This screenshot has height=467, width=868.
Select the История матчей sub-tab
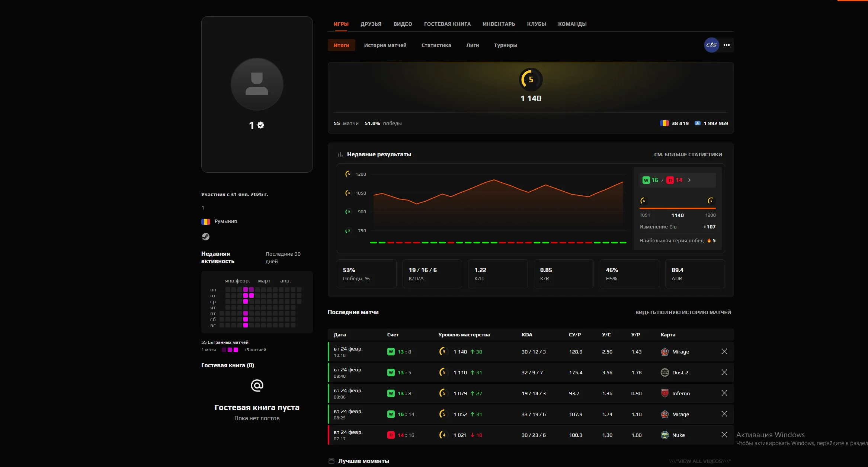pos(385,45)
